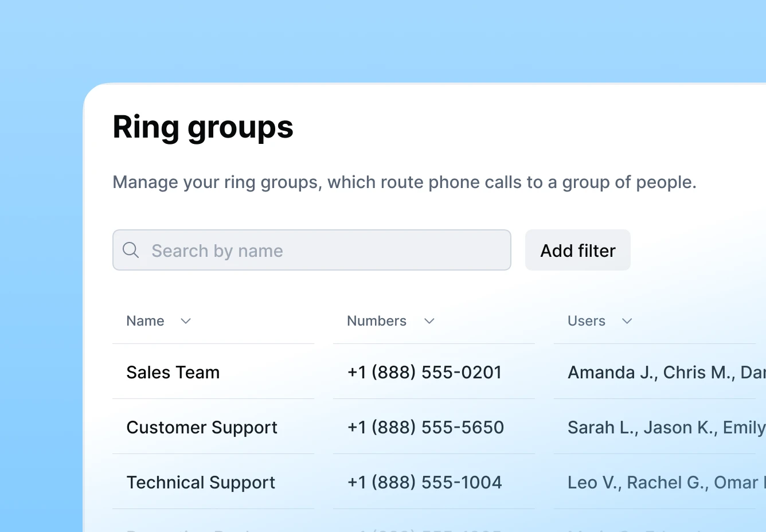Expand the Name column chevron
Screen dimensions: 766x532
tap(186, 321)
